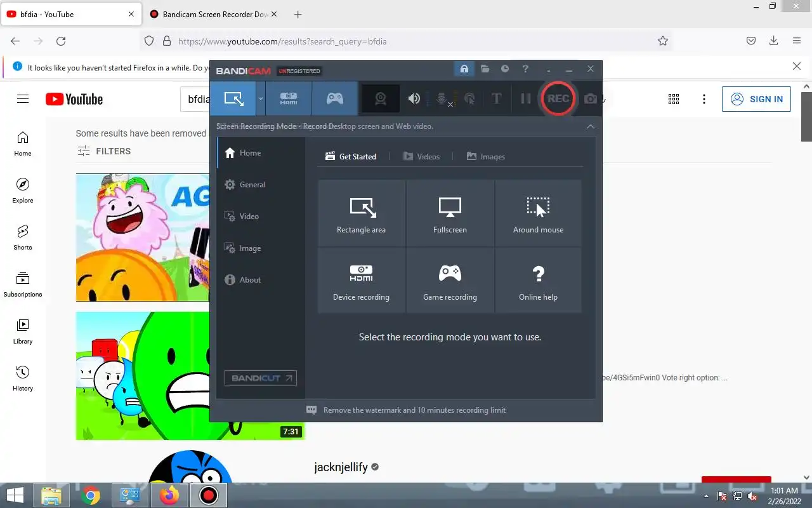
Task: Start recording with the REC button
Action: click(558, 98)
